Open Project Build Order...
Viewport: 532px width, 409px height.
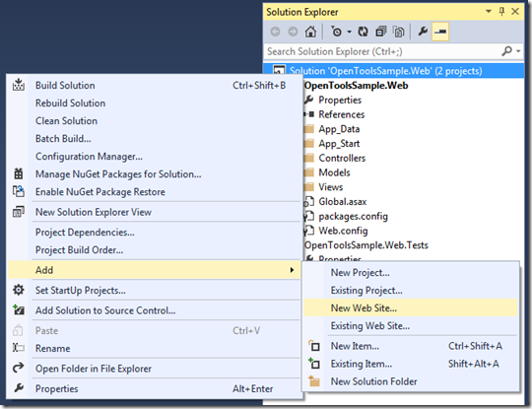coord(154,250)
